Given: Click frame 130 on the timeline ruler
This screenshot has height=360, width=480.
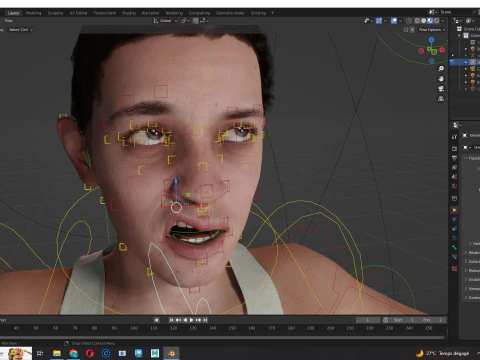Looking at the screenshot, I should point(193,328).
